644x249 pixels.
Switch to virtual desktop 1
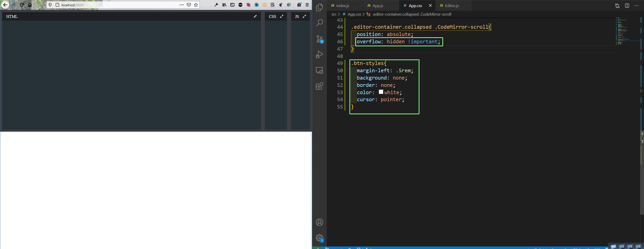point(614,246)
